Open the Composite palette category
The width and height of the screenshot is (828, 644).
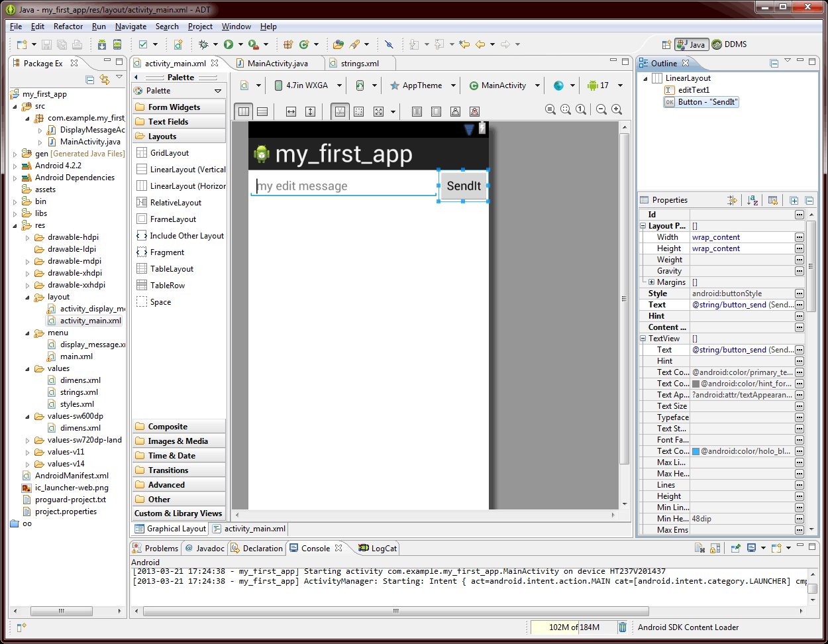[179, 427]
